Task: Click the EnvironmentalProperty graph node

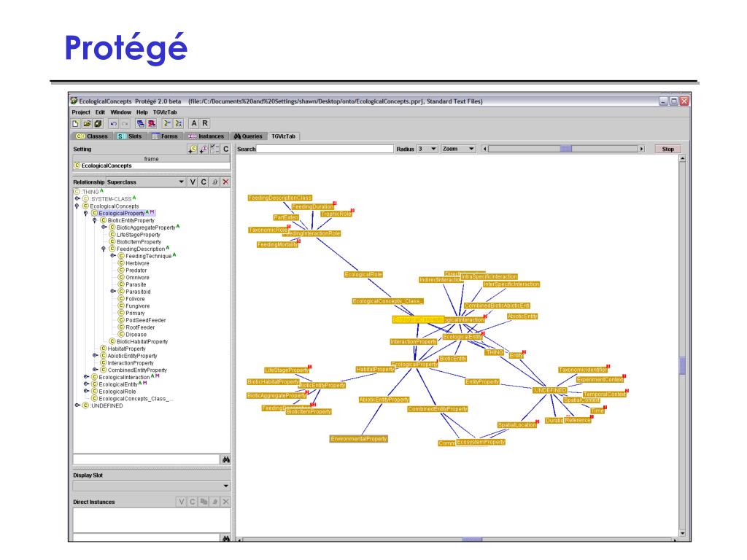Action: (x=359, y=438)
